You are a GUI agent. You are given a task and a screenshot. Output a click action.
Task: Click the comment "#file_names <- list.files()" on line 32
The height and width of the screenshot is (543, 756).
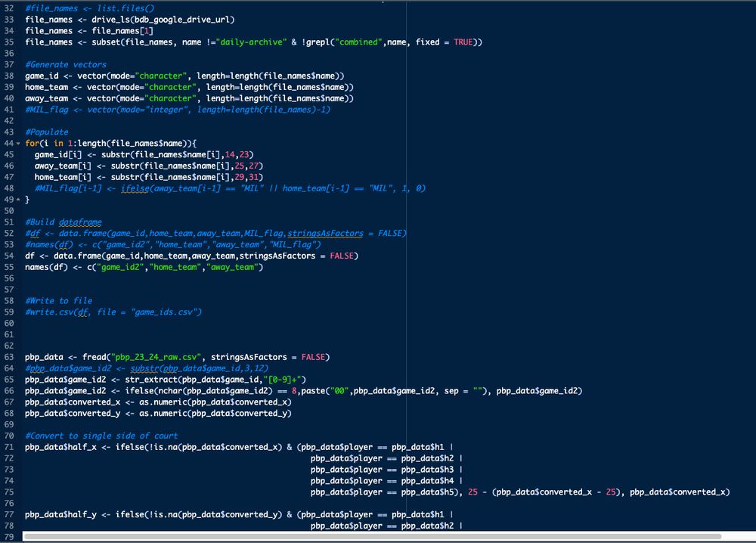90,8
